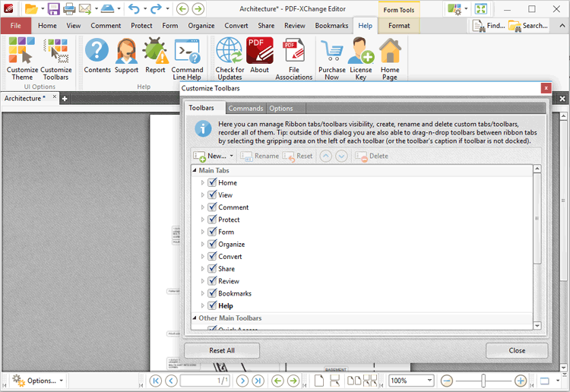The height and width of the screenshot is (392, 570).
Task: Open the Options... dropdown in status bar
Action: [61, 381]
